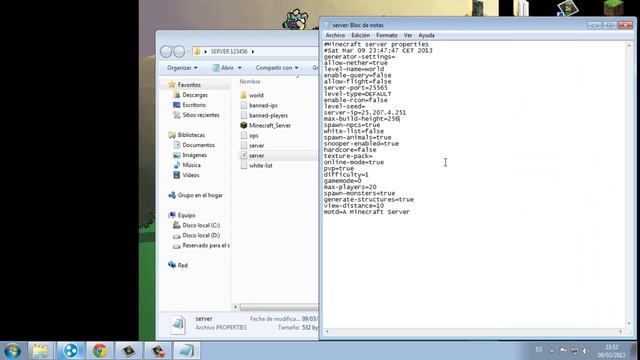Select ops file icon
Image resolution: width=640 pixels, height=360 pixels.
point(244,136)
